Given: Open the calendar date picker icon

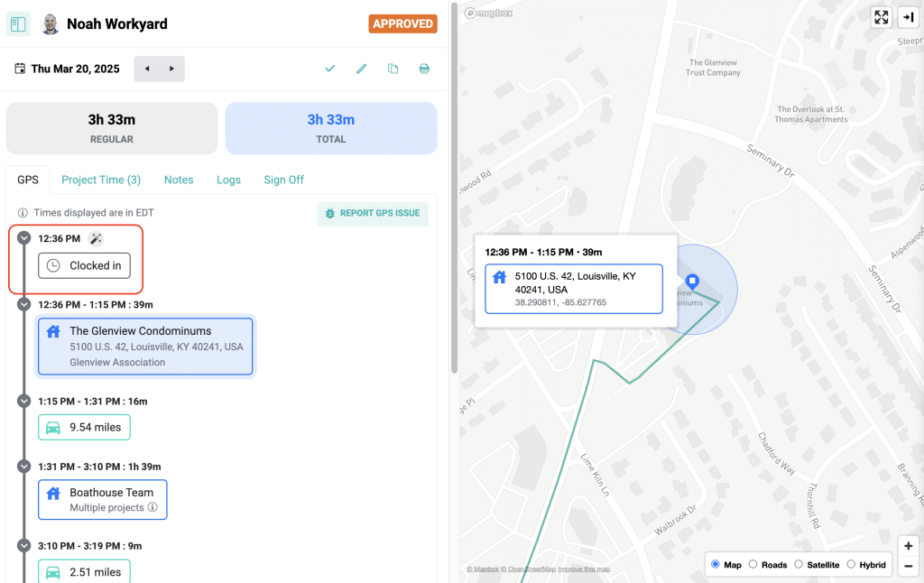Looking at the screenshot, I should point(20,69).
